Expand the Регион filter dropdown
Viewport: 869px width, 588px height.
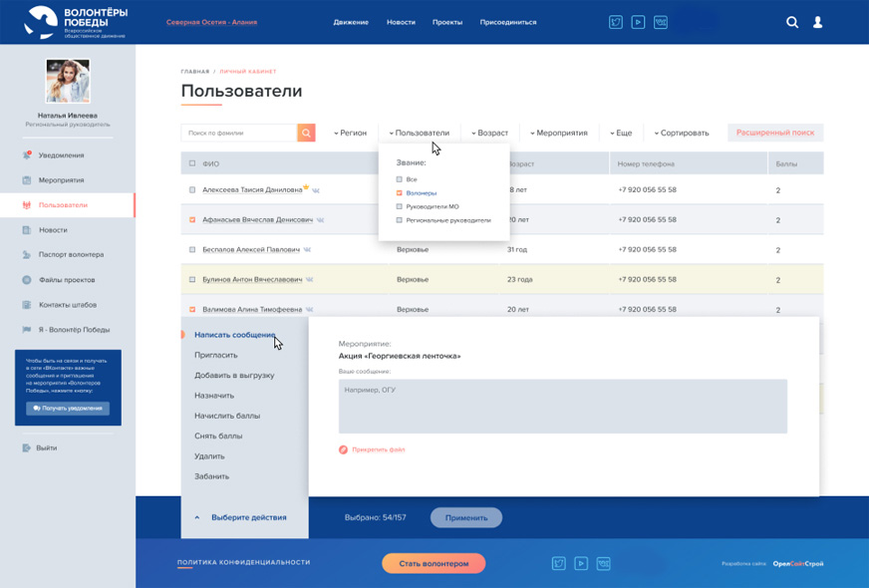click(350, 133)
